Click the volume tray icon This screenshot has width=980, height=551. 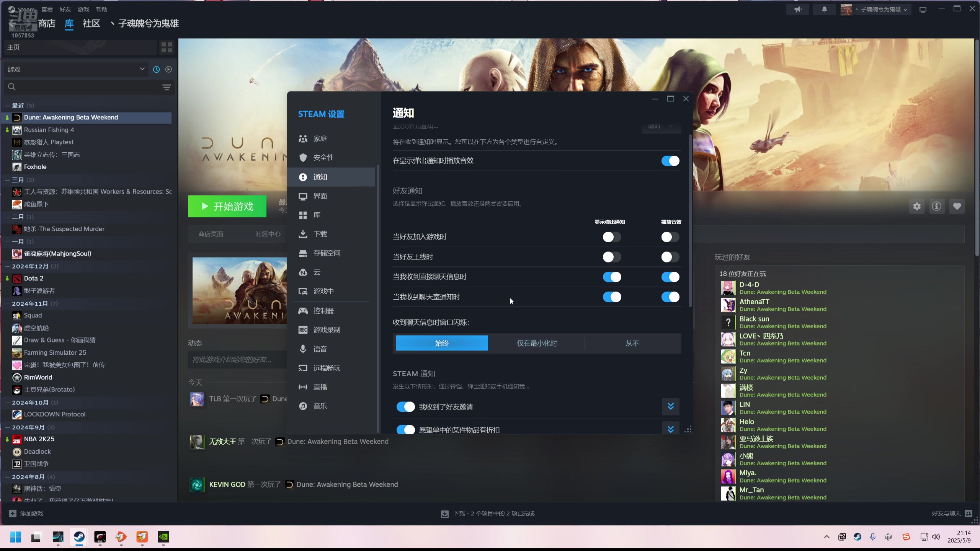click(x=936, y=537)
